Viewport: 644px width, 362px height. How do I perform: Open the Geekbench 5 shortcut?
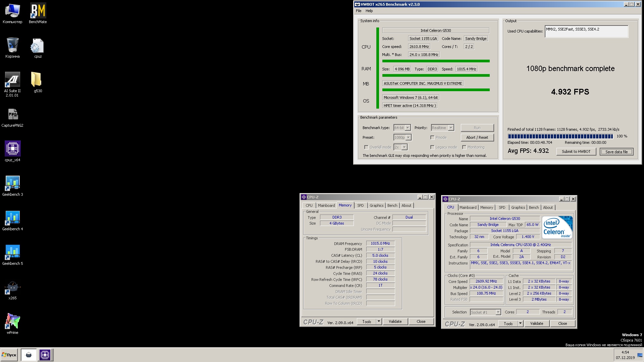tap(12, 255)
